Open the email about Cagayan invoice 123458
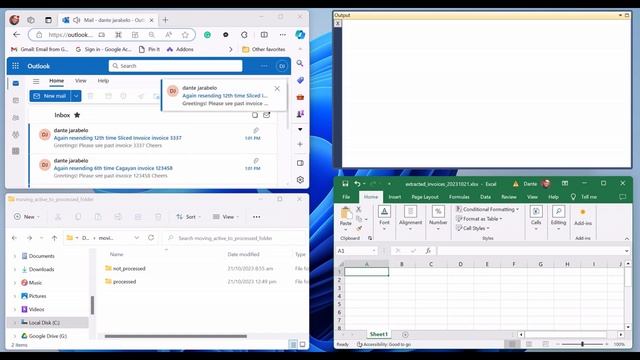Viewport: 640px width, 360px height. (153, 168)
